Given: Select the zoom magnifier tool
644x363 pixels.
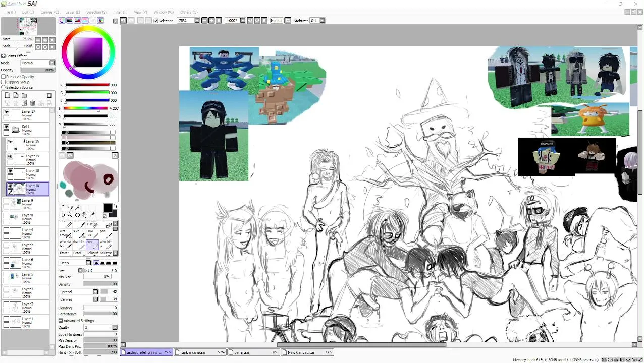Looking at the screenshot, I should click(x=70, y=215).
